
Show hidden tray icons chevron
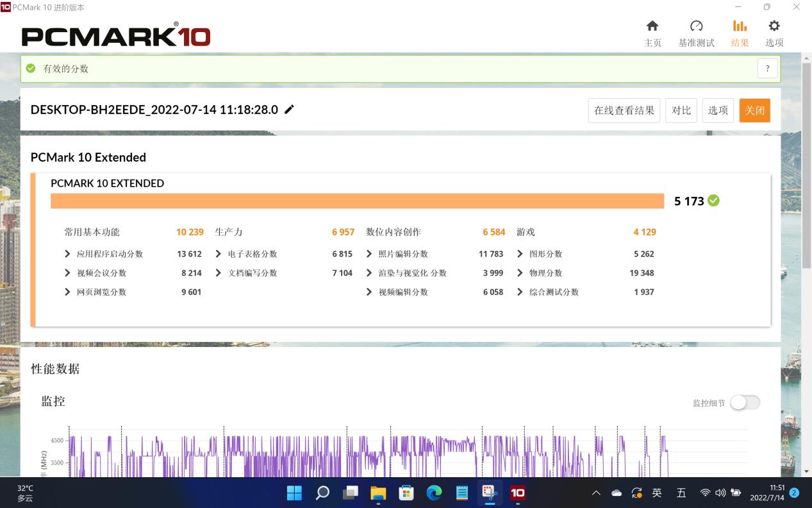coord(596,493)
